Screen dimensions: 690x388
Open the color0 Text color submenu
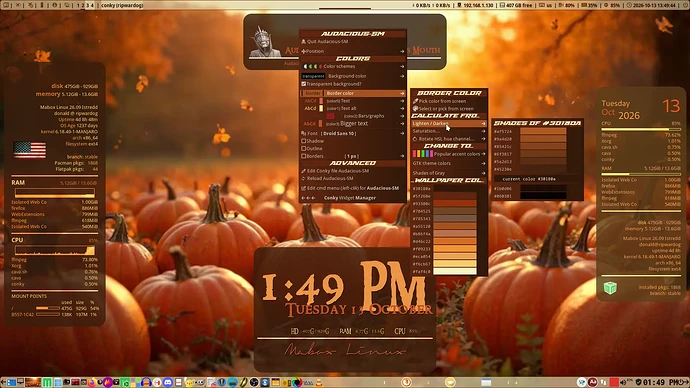pyautogui.click(x=352, y=101)
